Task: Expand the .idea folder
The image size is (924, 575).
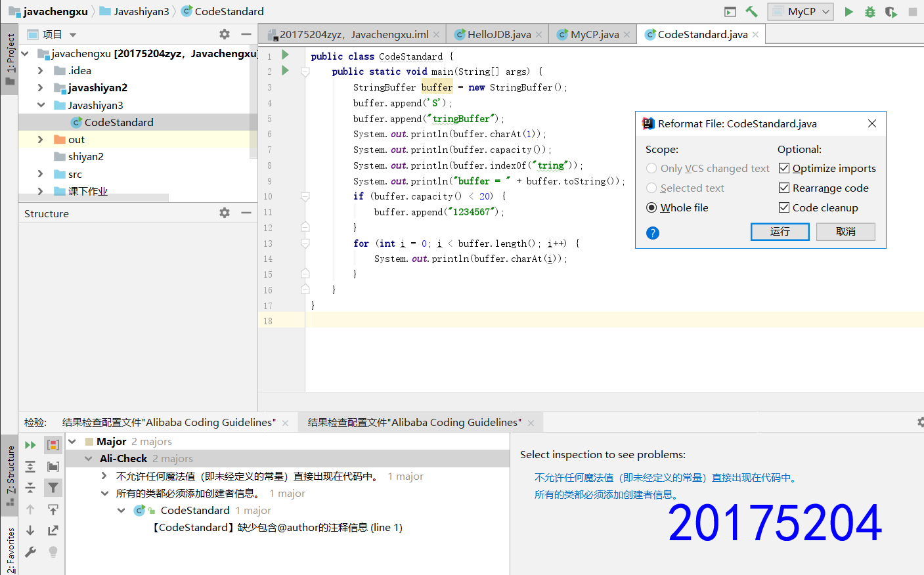Action: (41, 70)
